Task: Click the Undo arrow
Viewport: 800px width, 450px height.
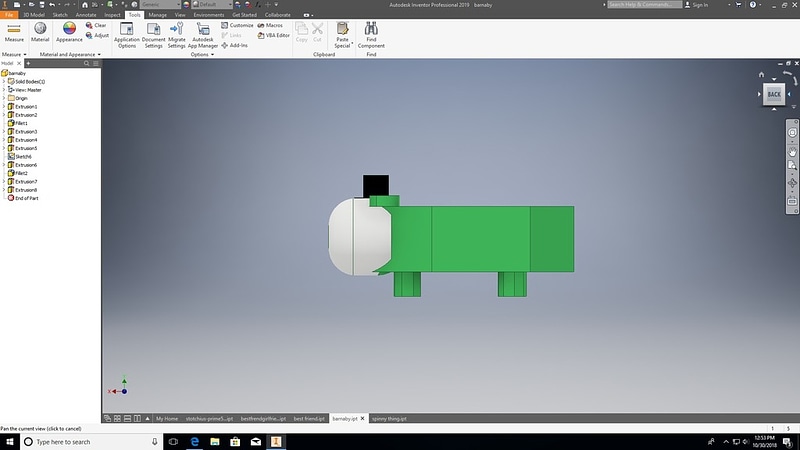Action: [x=52, y=5]
